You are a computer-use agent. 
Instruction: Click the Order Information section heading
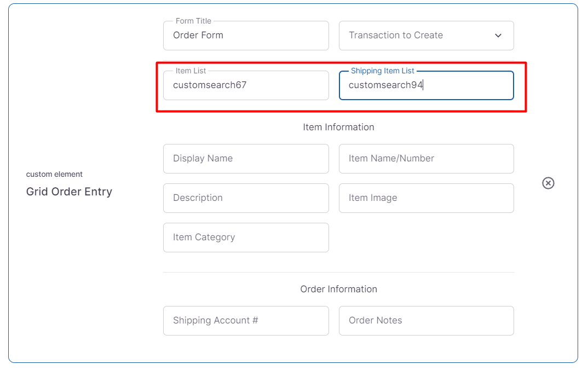click(338, 289)
